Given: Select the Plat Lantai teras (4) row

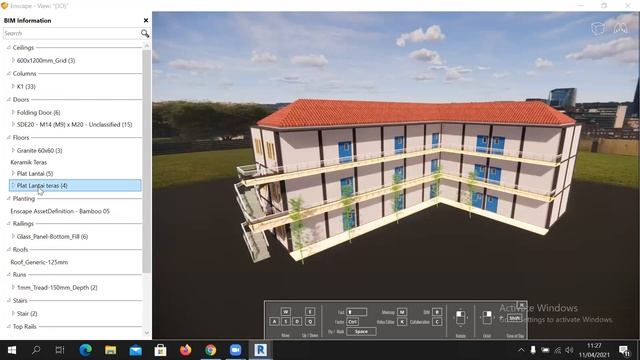Looking at the screenshot, I should coord(75,185).
